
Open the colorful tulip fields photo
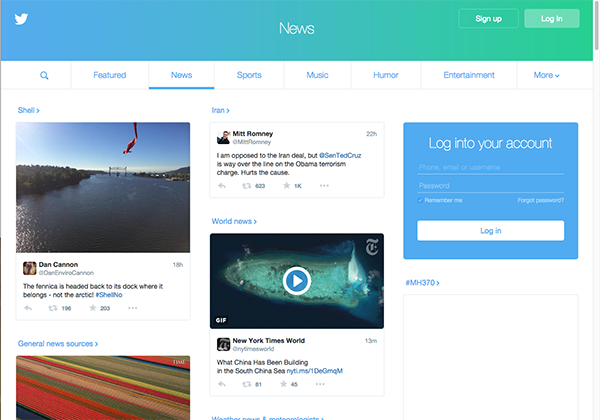[x=103, y=388]
